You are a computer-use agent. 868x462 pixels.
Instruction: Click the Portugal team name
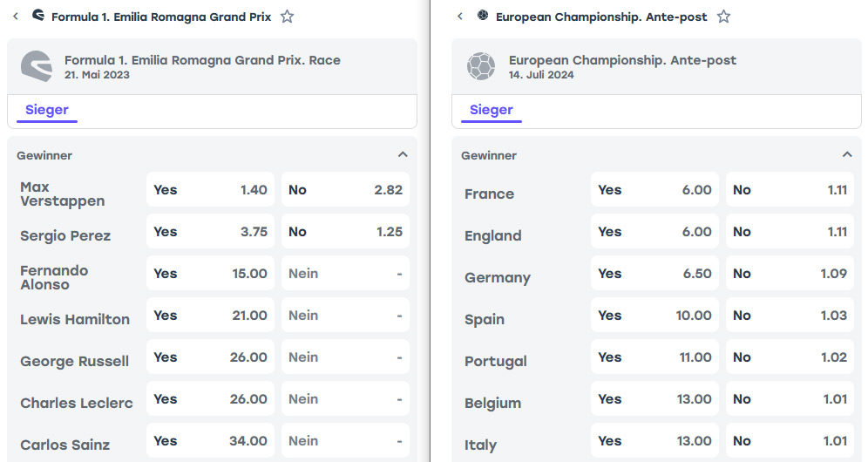pyautogui.click(x=496, y=361)
